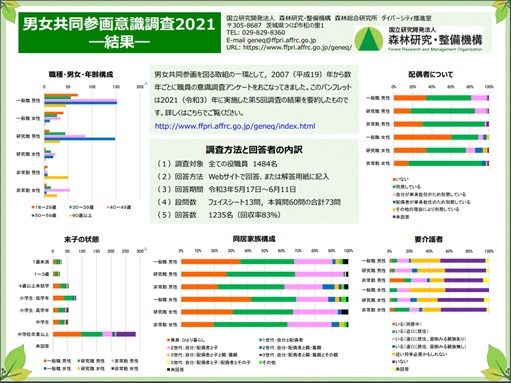
Task: Click the yellow 未回答 legend entry under 要介護者
Action: pyautogui.click(x=401, y=369)
